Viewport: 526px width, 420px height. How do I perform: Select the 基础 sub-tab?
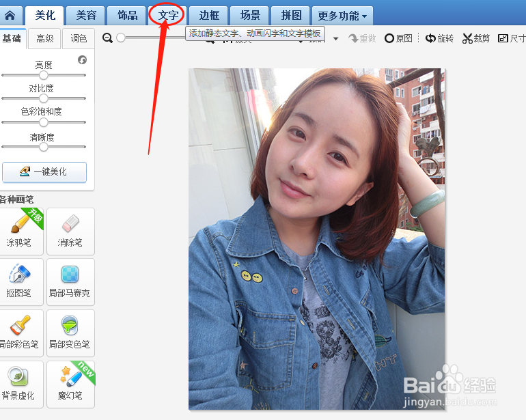12,38
